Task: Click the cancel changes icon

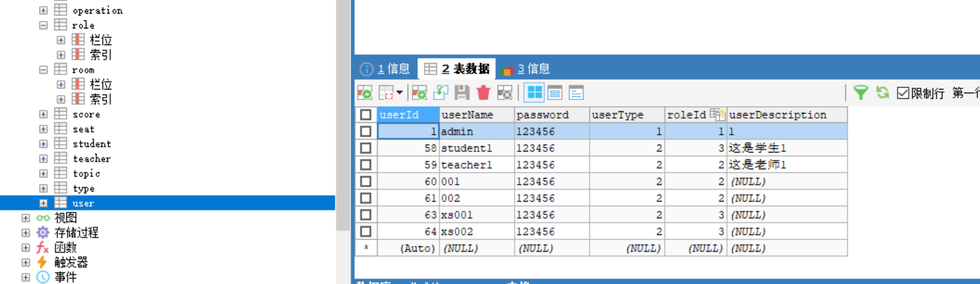Action: [x=505, y=93]
